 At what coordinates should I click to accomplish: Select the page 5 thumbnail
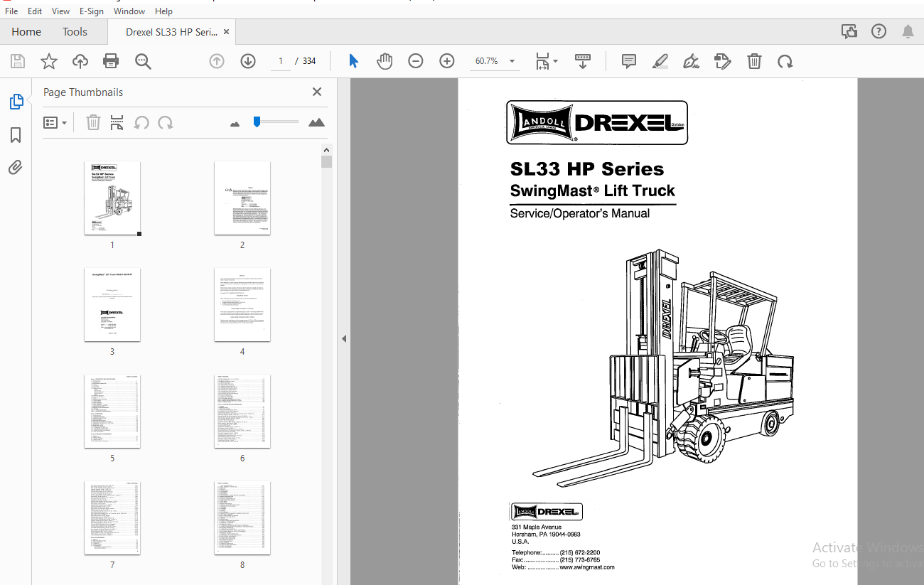[112, 412]
